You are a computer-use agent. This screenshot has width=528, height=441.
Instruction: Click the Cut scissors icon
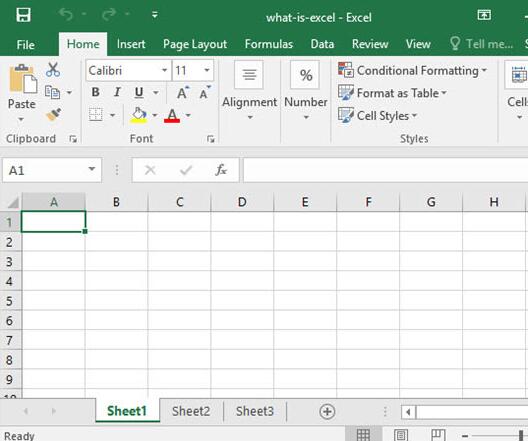pos(53,70)
